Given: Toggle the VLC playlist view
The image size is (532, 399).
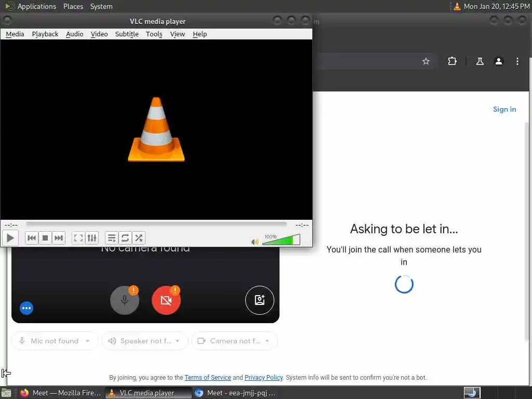Looking at the screenshot, I should pos(111,238).
